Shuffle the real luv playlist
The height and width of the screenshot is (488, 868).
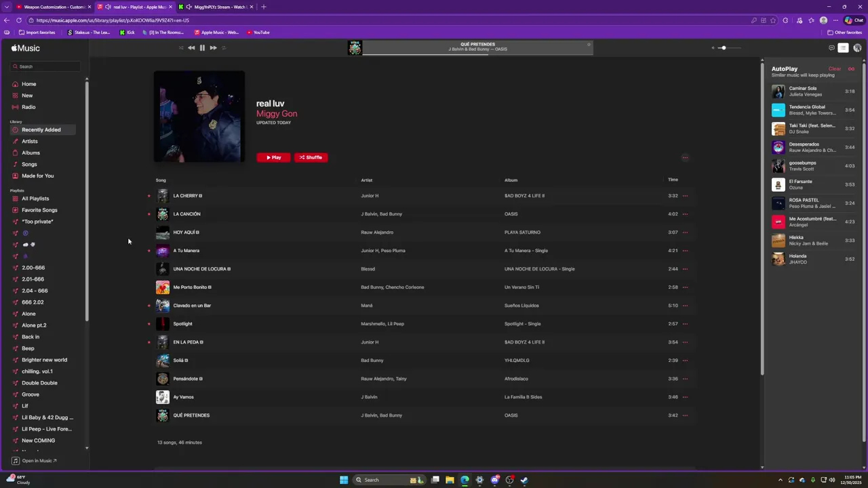[x=311, y=157]
